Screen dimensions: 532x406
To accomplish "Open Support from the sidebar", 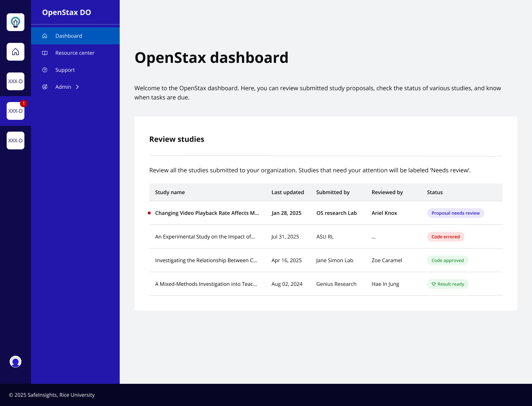I will (x=65, y=70).
